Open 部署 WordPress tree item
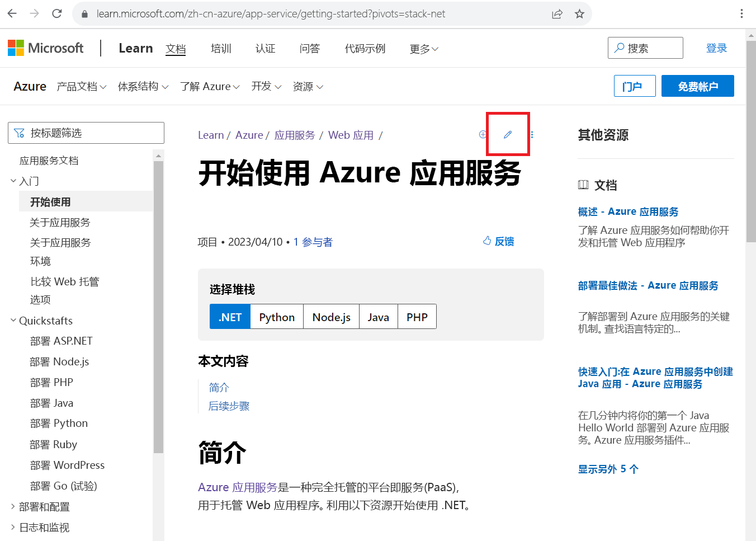Image resolution: width=756 pixels, height=541 pixels. click(68, 465)
